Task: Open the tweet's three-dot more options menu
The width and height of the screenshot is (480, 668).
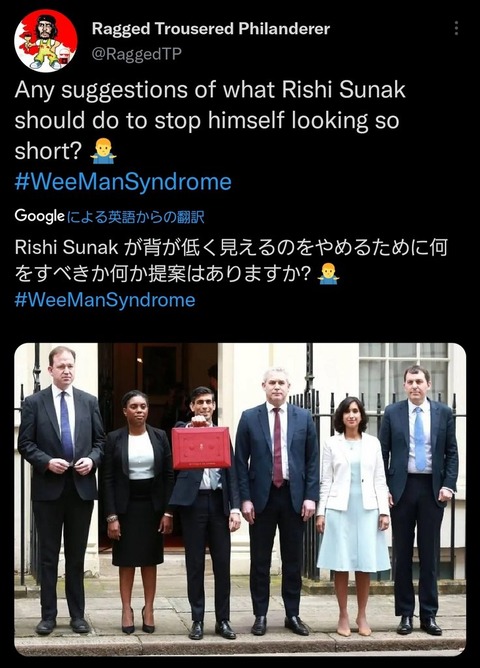Action: (x=456, y=28)
